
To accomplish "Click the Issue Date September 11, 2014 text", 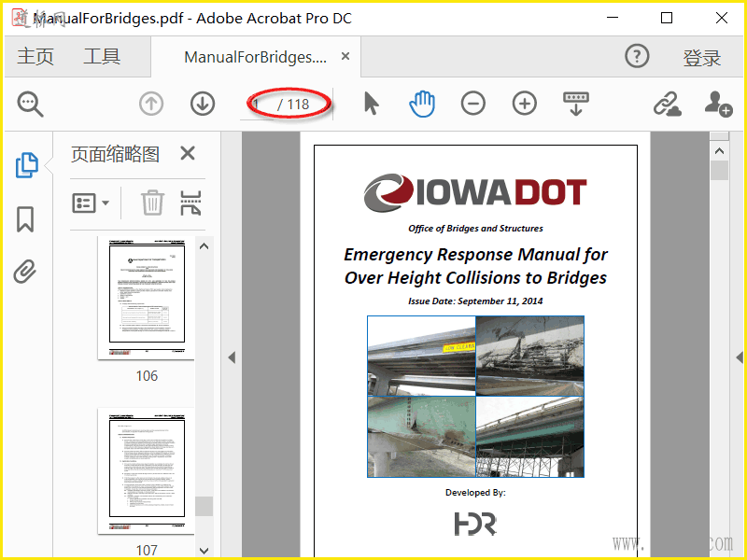I will point(475,301).
